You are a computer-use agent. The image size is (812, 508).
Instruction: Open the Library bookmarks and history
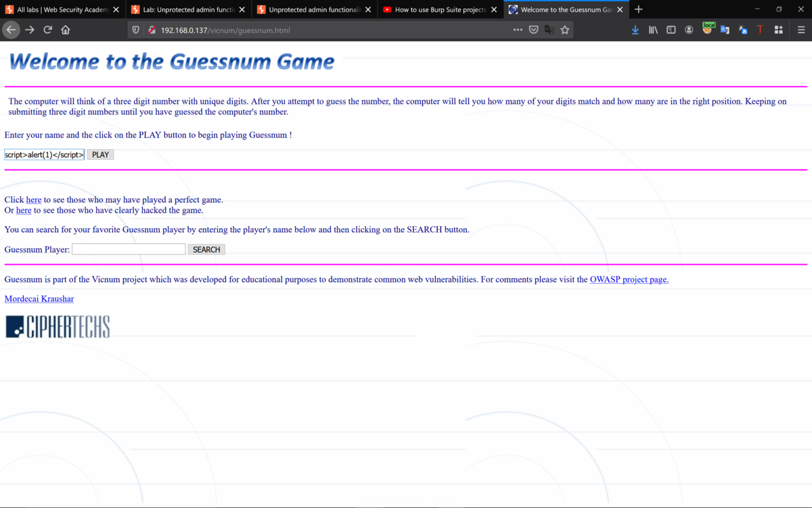(653, 30)
